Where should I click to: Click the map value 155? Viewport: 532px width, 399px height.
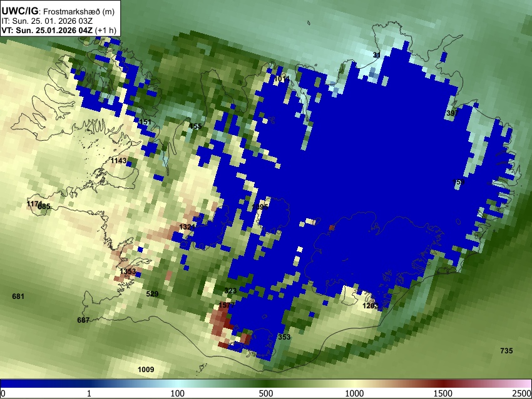(x=195, y=126)
